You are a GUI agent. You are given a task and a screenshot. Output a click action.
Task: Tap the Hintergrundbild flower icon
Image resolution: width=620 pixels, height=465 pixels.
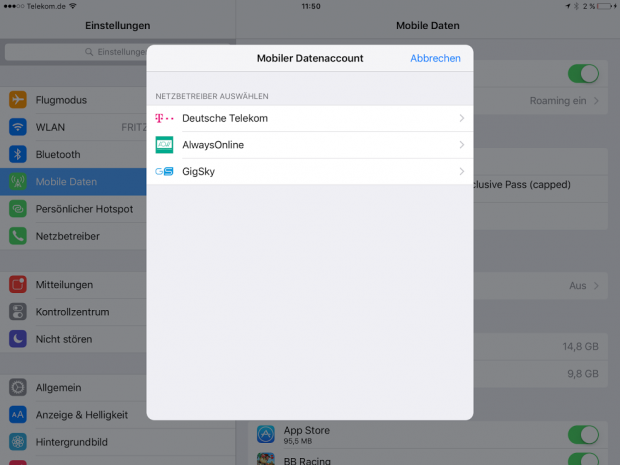click(18, 442)
